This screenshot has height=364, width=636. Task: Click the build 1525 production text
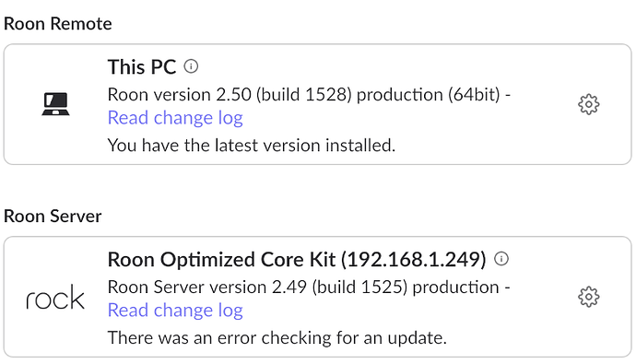(406, 288)
